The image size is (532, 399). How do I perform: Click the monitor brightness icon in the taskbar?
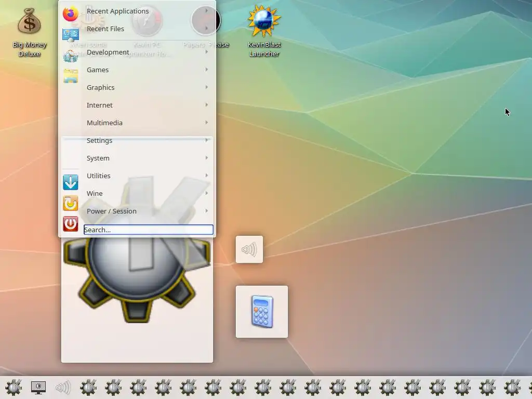(x=38, y=388)
